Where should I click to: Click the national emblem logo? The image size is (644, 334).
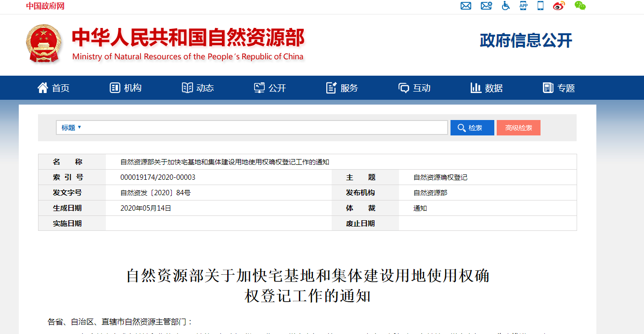click(x=44, y=44)
